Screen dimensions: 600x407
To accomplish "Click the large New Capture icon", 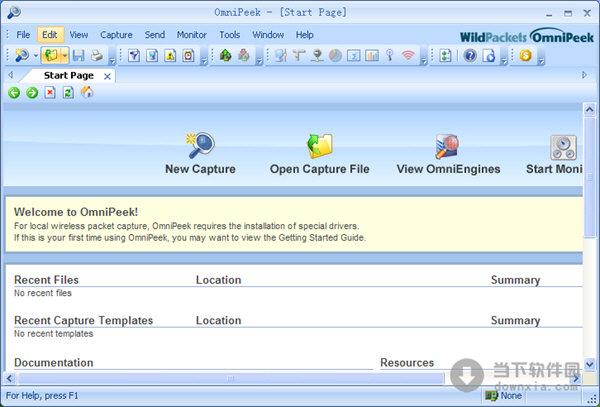I will click(x=200, y=145).
